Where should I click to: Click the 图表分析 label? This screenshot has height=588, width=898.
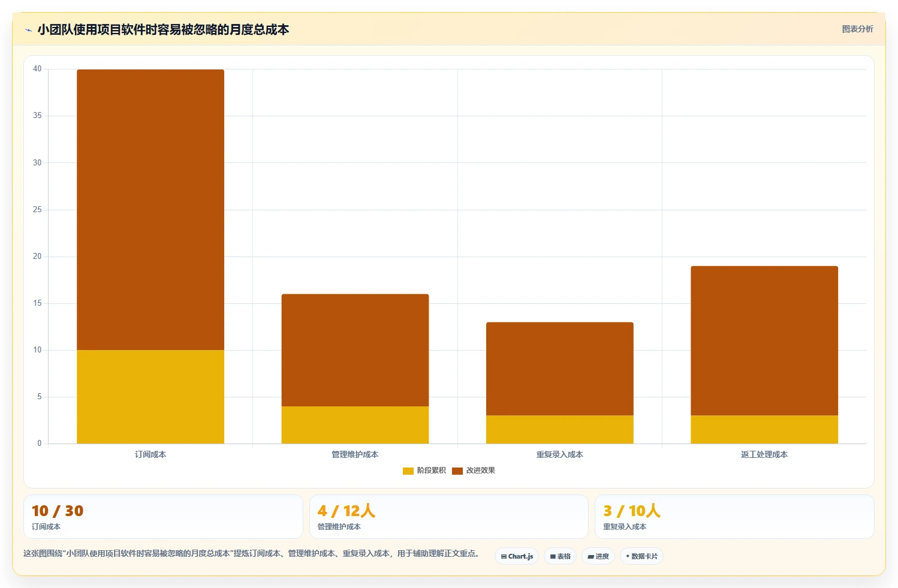click(857, 29)
